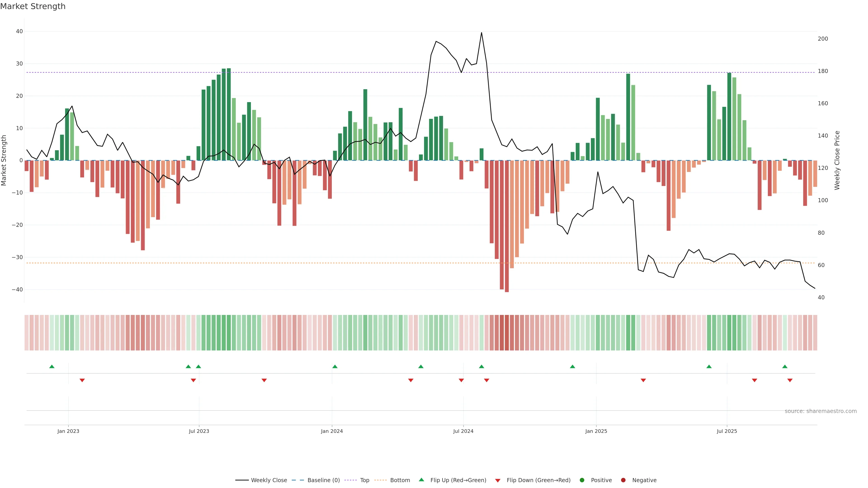The width and height of the screenshot is (868, 488).
Task: Click leftmost red flip-down triangle near Jan 2023
Action: coord(82,380)
